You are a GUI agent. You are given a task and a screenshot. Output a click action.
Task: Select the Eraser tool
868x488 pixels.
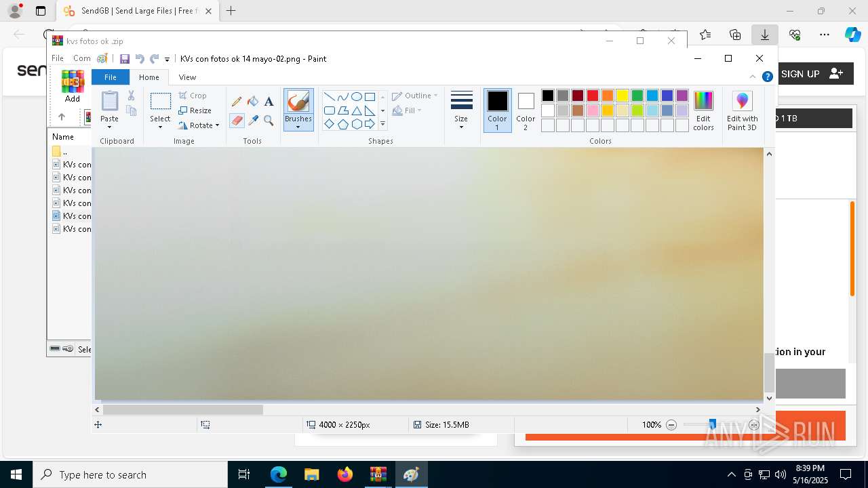[237, 121]
